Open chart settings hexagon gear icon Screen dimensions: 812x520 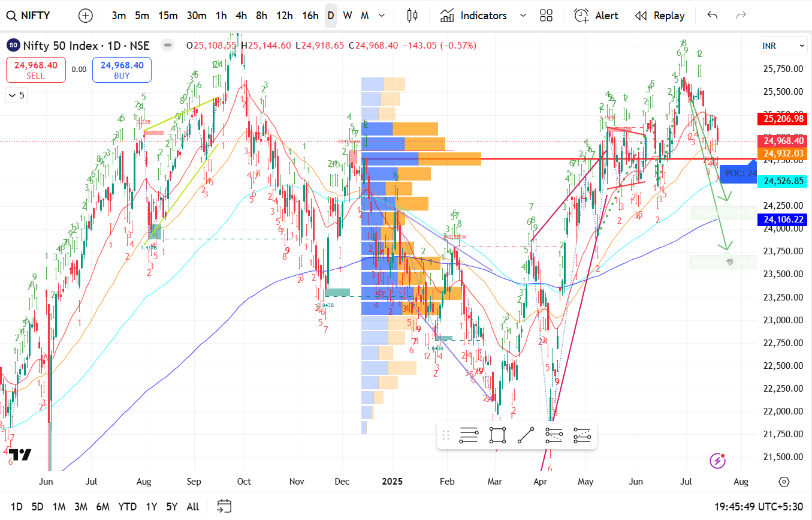(784, 482)
